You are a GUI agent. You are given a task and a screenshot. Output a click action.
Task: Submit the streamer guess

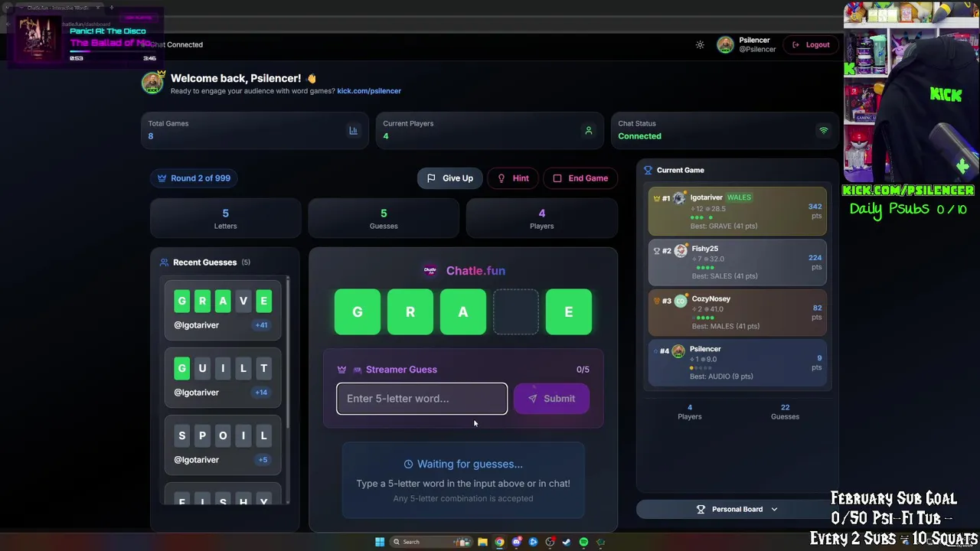point(551,399)
